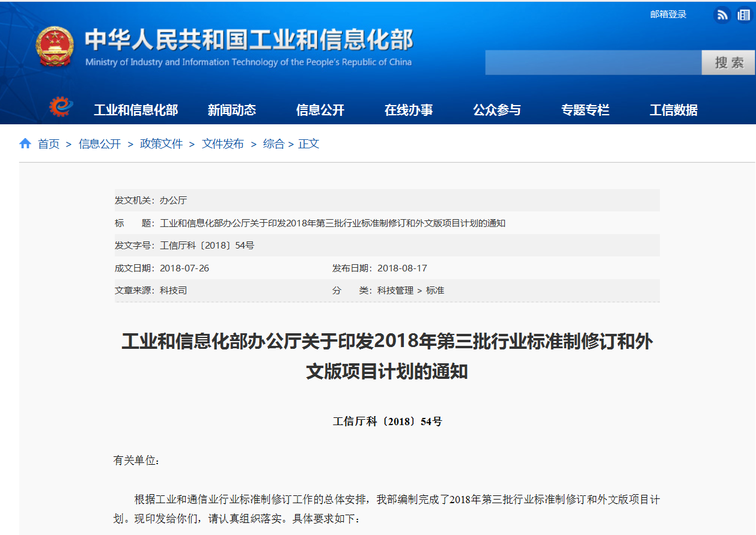
Task: Click the 发文字号 value 工信厅科〔2018〕54号
Action: (207, 246)
